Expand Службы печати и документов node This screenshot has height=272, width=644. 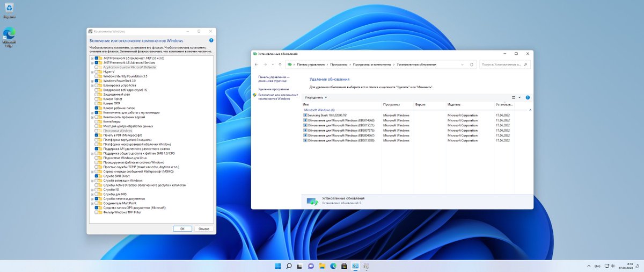[x=92, y=198]
